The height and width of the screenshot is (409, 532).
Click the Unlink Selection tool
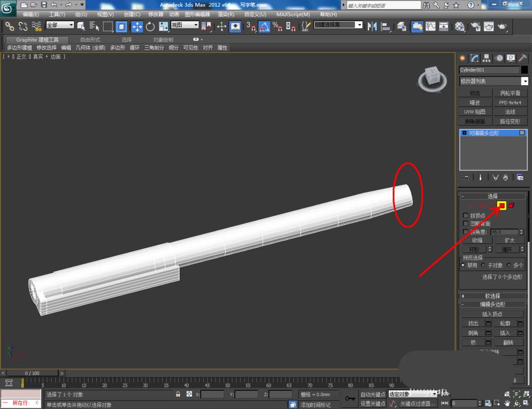[x=23, y=26]
